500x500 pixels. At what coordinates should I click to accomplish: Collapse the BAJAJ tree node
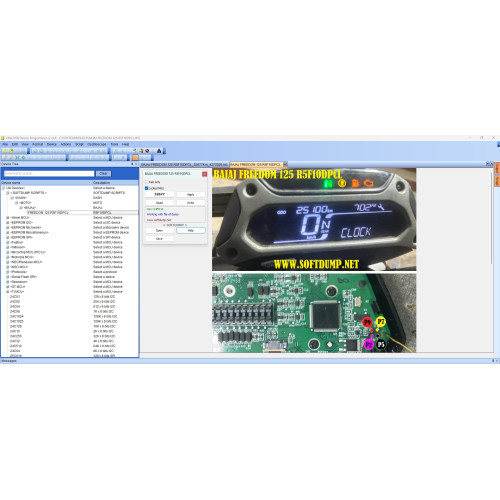[21, 208]
